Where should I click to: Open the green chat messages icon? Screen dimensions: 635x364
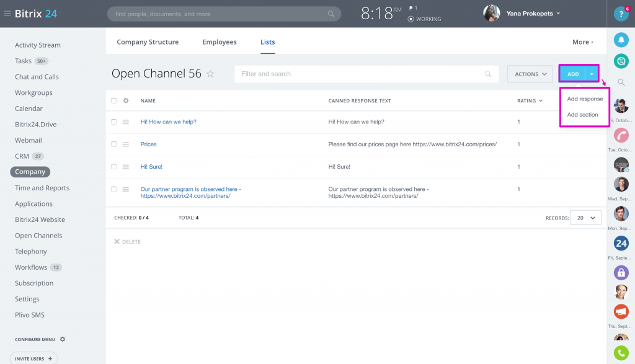[621, 61]
